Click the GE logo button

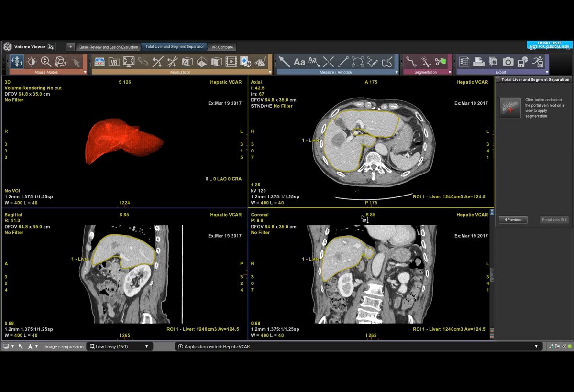pos(8,47)
